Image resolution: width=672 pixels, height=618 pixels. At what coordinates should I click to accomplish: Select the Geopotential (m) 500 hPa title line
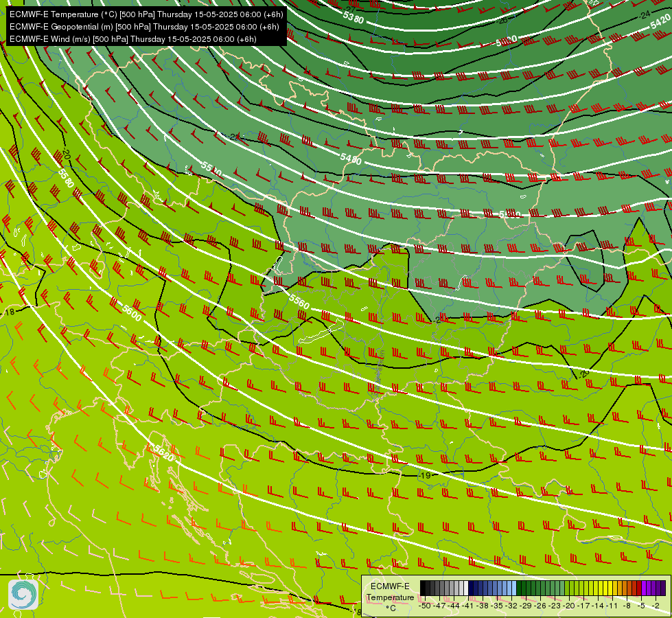click(144, 27)
